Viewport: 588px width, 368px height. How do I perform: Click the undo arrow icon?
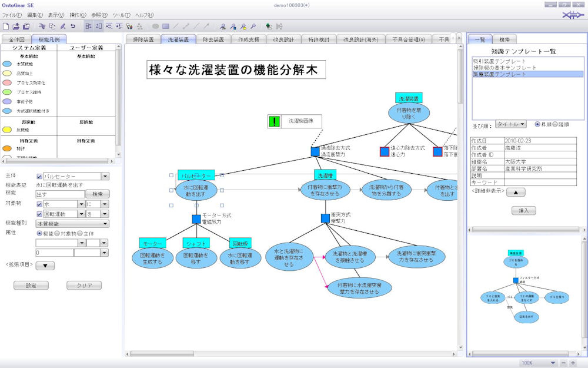click(x=73, y=26)
